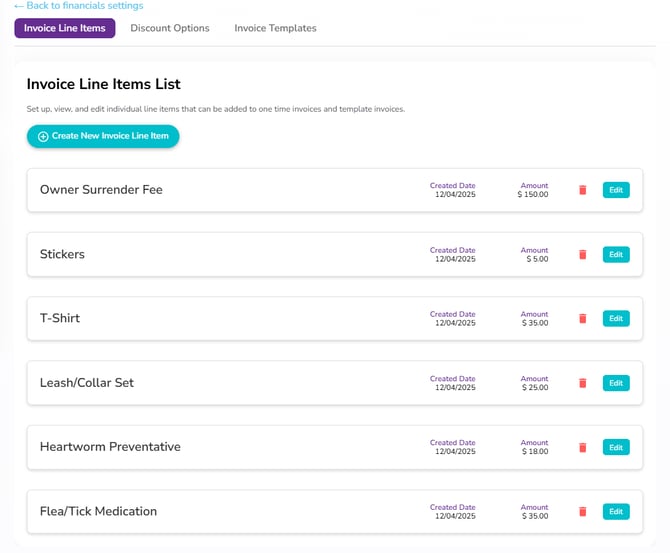Switch to the Discount Options tab

click(170, 28)
